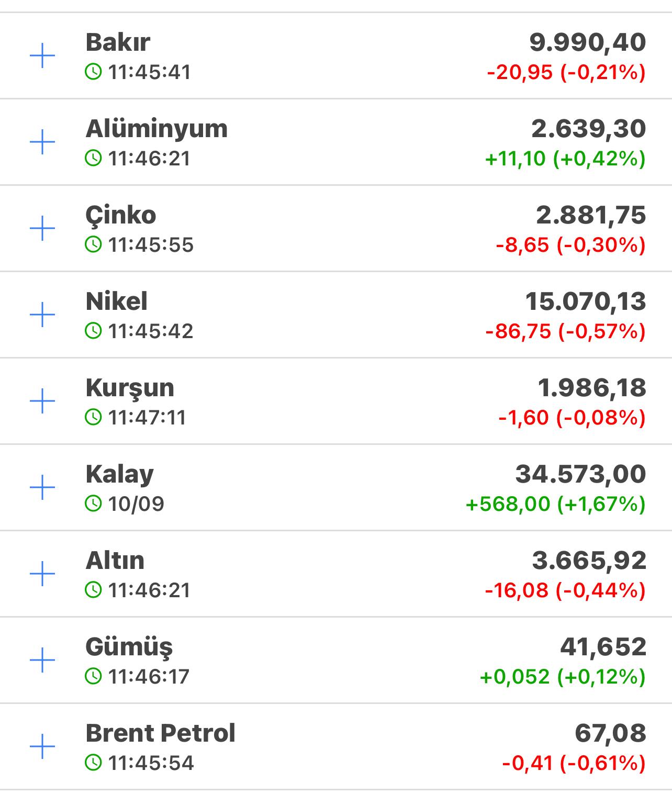
Task: Click the Alüminyum price 2.639,30
Action: [x=588, y=129]
